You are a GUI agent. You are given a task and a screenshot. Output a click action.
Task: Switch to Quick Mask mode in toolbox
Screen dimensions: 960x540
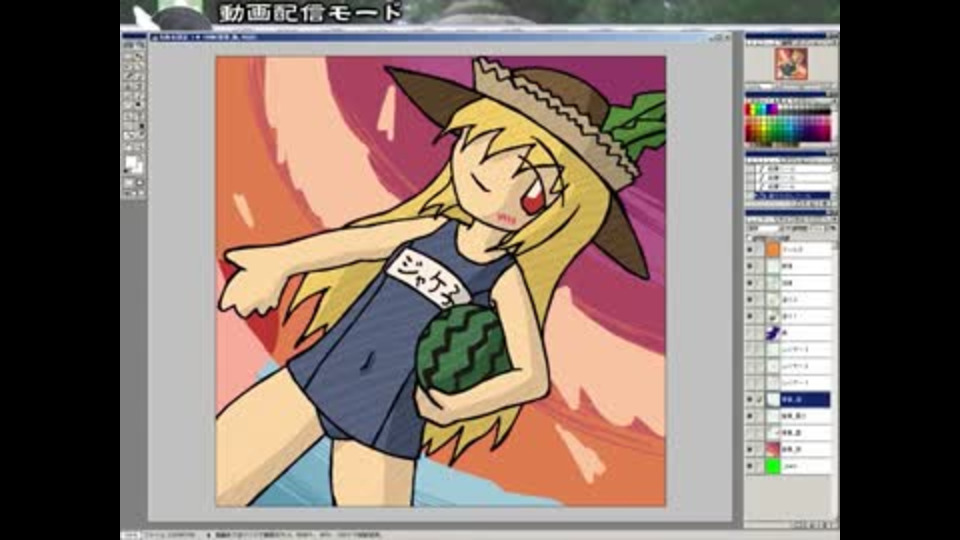pyautogui.click(x=140, y=182)
